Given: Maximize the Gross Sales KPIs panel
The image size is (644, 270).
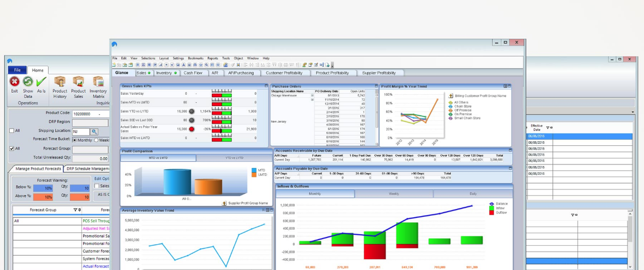Looking at the screenshot, I should (x=266, y=86).
